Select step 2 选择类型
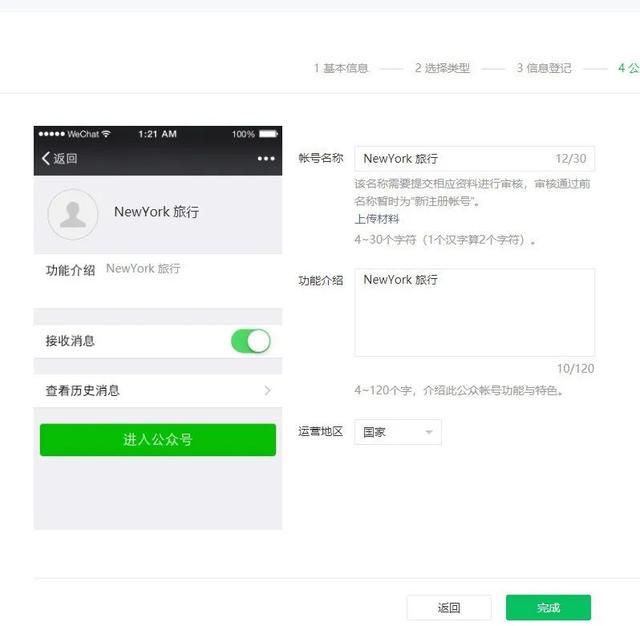 click(442, 68)
